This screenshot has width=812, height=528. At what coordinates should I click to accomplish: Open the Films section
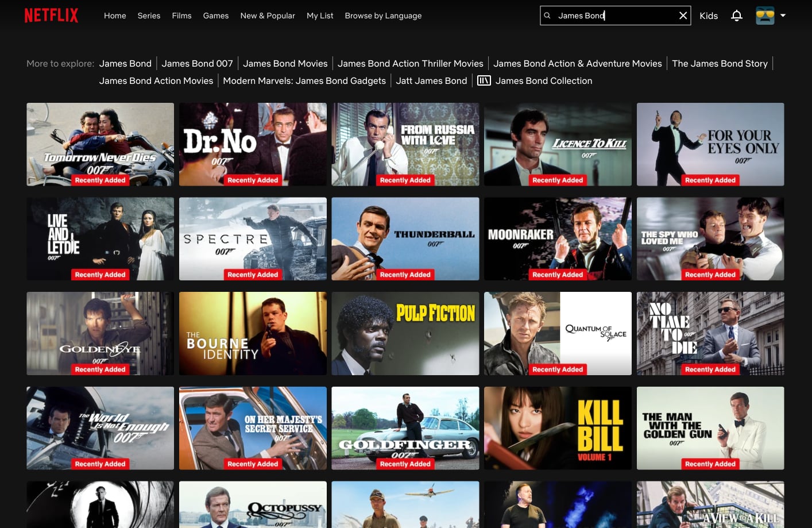181,16
